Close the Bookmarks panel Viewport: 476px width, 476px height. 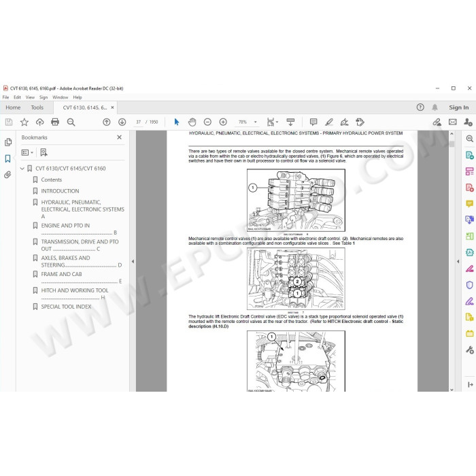pyautogui.click(x=119, y=137)
